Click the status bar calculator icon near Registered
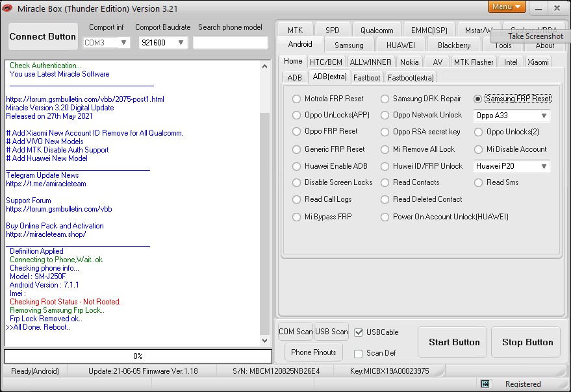571x392 pixels. [485, 384]
